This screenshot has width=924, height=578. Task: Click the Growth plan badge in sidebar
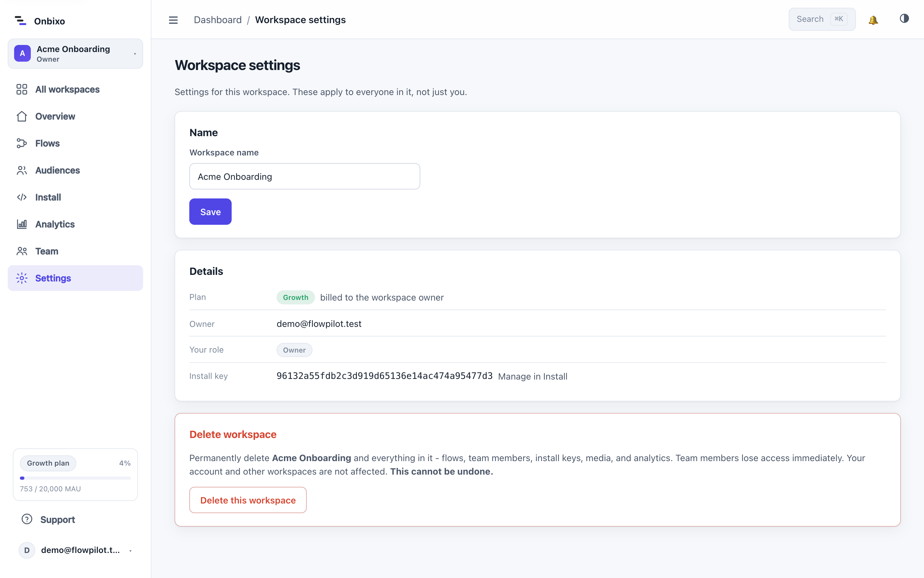(x=48, y=463)
